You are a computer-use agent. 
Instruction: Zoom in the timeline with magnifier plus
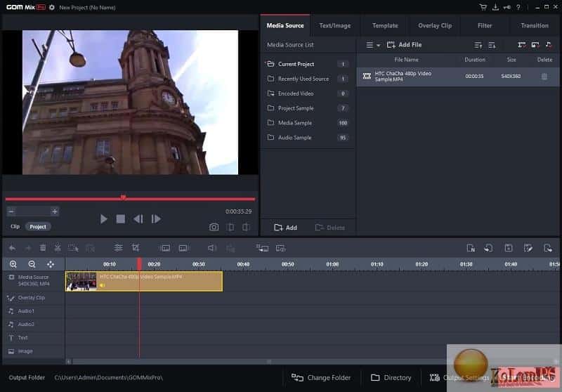click(13, 264)
